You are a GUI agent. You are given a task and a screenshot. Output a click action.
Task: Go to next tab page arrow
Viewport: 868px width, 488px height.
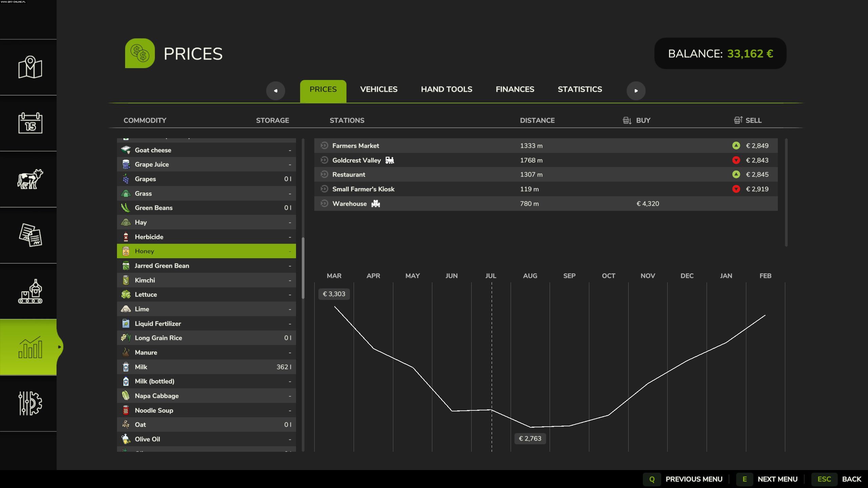point(636,90)
